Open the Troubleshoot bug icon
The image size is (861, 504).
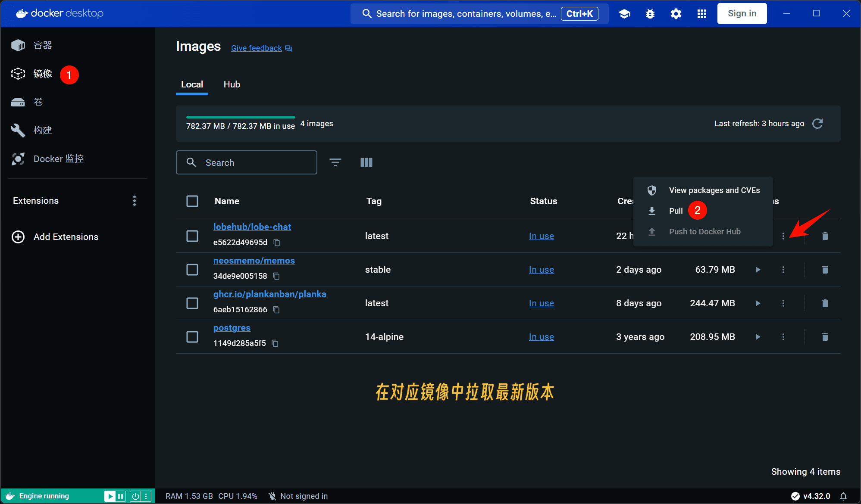[650, 14]
